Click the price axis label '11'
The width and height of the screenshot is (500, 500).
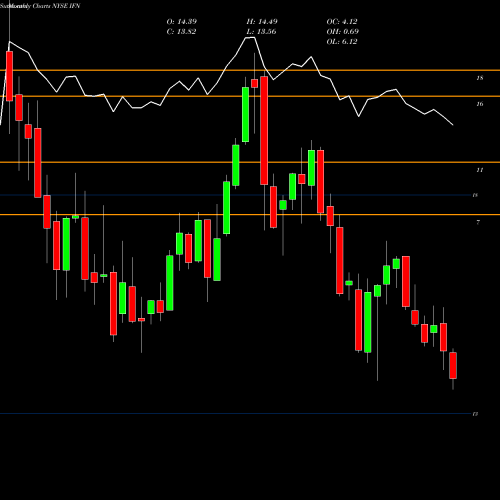pyautogui.click(x=480, y=170)
